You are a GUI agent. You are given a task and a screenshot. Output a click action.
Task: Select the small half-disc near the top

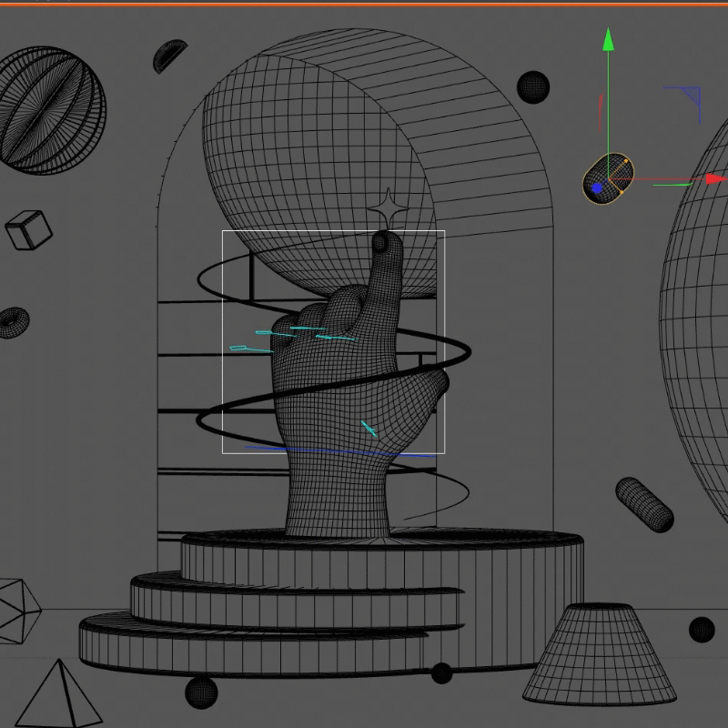point(169,56)
